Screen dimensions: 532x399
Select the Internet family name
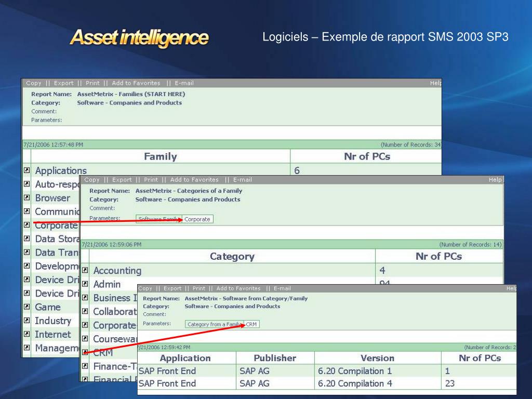(53, 334)
